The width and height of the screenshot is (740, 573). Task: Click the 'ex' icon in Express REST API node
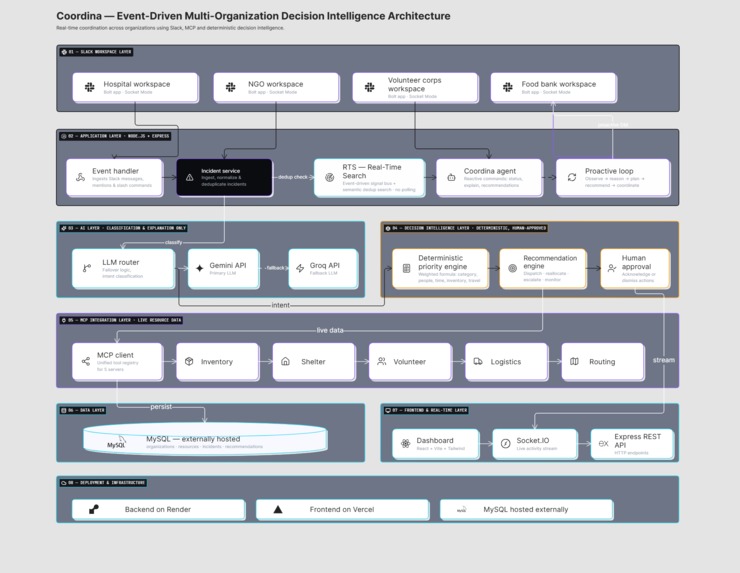[x=604, y=443]
